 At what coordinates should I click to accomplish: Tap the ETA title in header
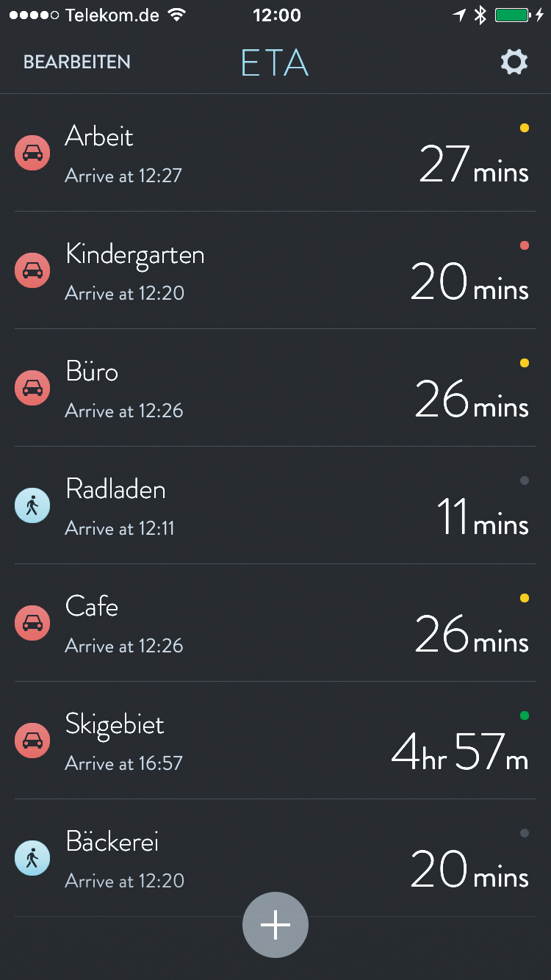275,63
